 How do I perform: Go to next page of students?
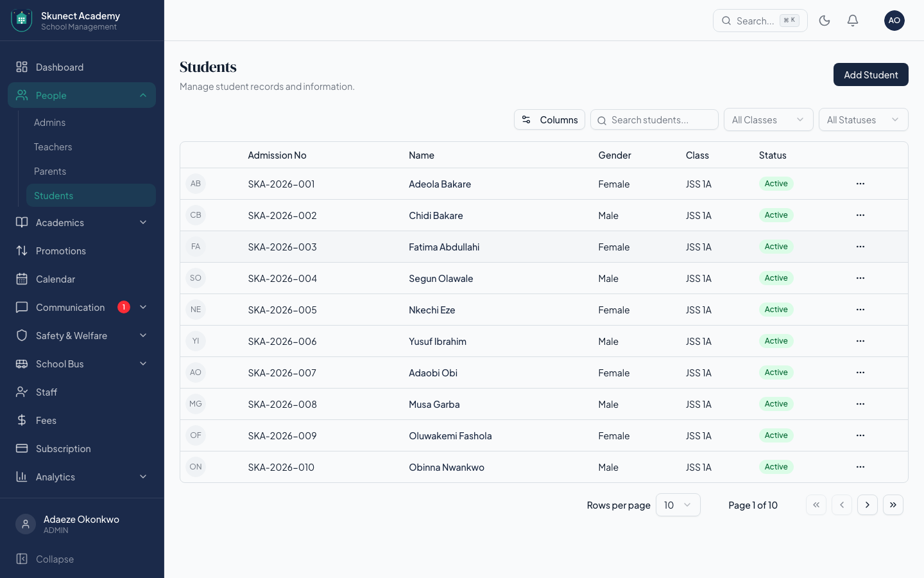coord(868,505)
